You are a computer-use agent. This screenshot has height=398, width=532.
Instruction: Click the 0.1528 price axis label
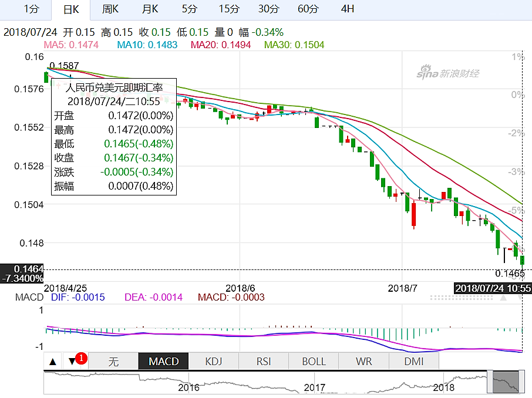point(29,166)
